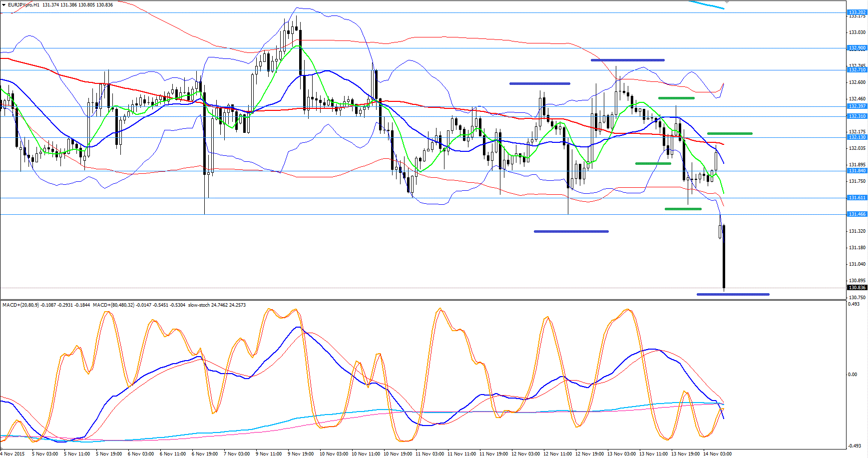
Task: Select the 131.466 price level tag
Action: click(x=857, y=214)
